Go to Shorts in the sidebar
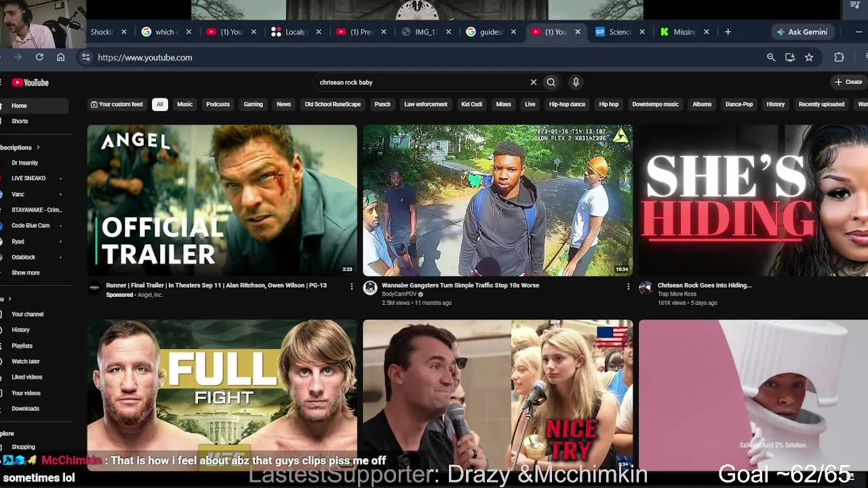The image size is (868, 488). 20,121
